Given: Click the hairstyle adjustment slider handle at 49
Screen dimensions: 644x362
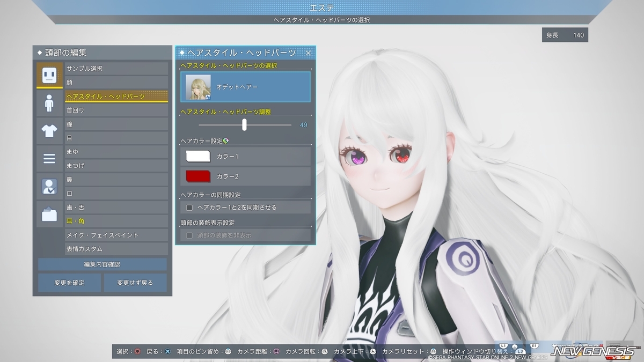Looking at the screenshot, I should point(245,124).
